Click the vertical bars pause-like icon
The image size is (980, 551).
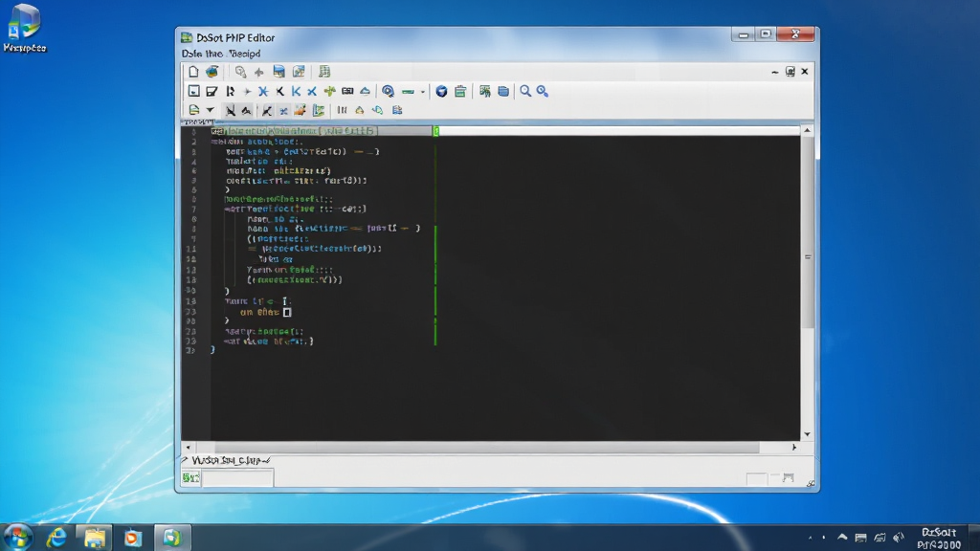click(342, 110)
